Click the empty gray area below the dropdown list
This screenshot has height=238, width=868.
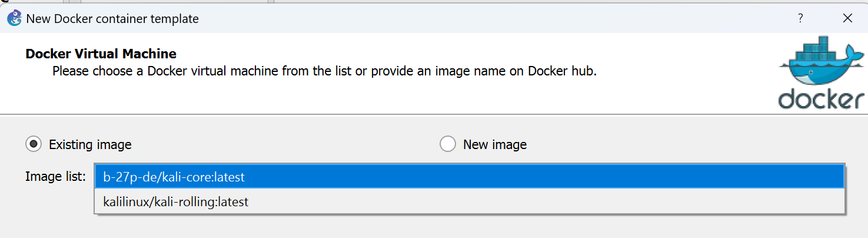[412, 227]
